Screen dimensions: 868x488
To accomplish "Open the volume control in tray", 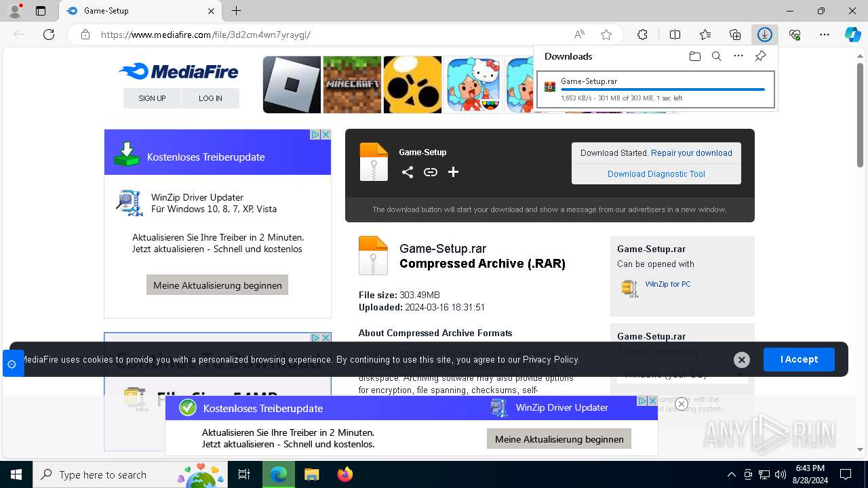I will pos(781,474).
